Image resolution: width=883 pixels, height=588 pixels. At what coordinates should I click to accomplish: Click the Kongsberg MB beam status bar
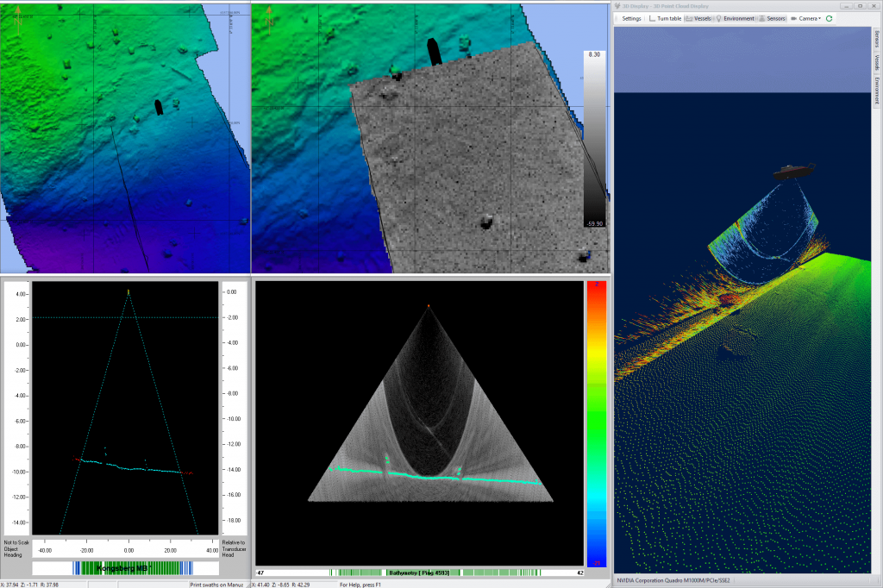[125, 569]
